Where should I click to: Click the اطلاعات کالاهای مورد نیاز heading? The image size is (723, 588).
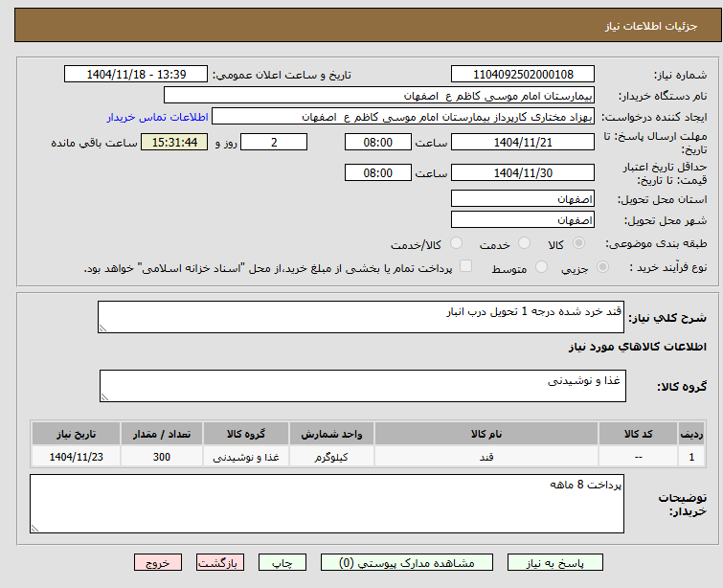tap(637, 347)
